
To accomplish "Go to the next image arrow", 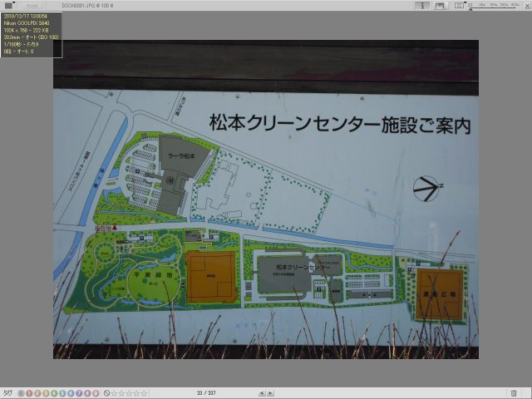I will tap(270, 393).
